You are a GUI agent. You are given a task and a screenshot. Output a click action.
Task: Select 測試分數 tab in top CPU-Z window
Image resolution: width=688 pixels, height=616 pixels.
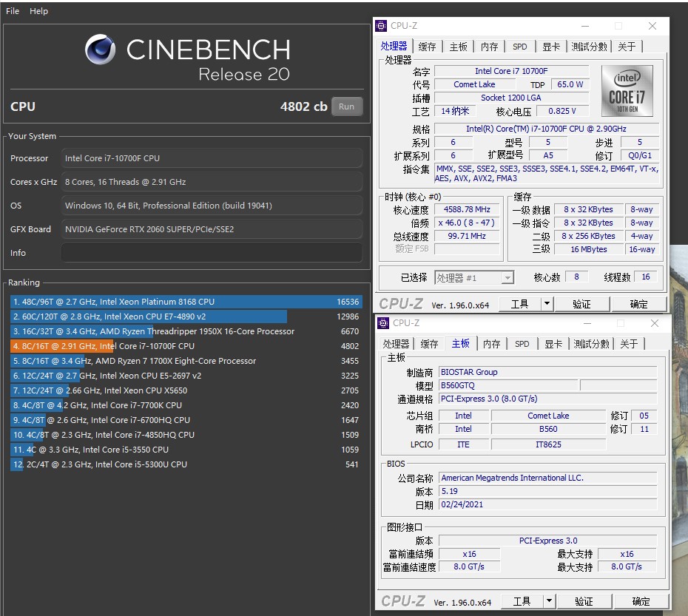pos(590,47)
